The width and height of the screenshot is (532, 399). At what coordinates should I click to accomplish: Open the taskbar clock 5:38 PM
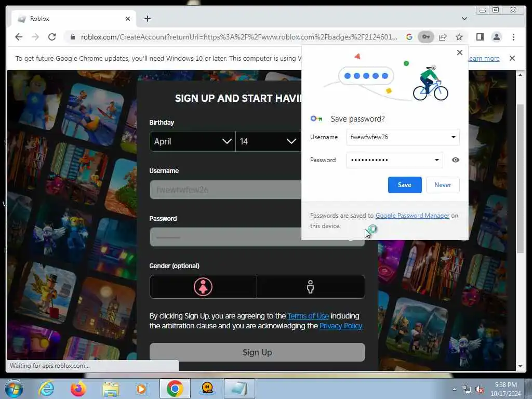pos(506,389)
